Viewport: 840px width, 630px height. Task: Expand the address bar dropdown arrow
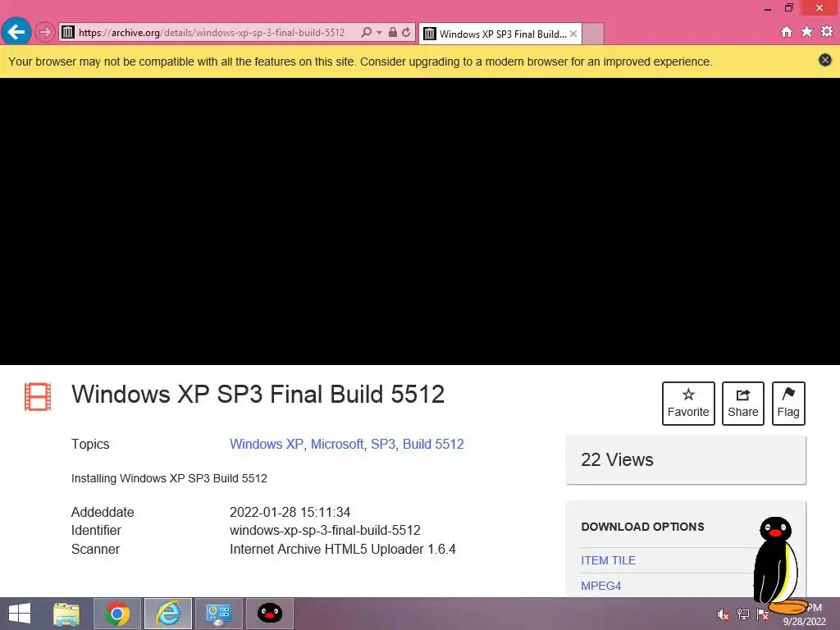tap(379, 33)
